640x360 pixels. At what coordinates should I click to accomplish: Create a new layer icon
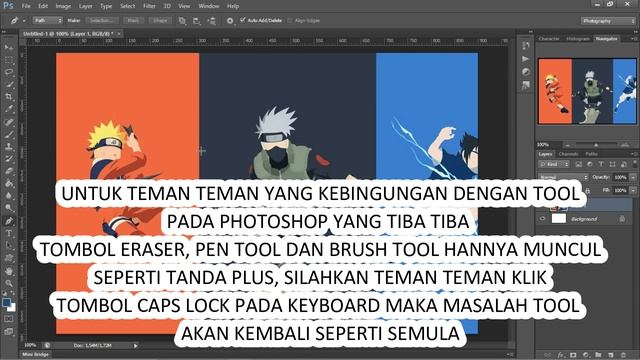tap(611, 355)
